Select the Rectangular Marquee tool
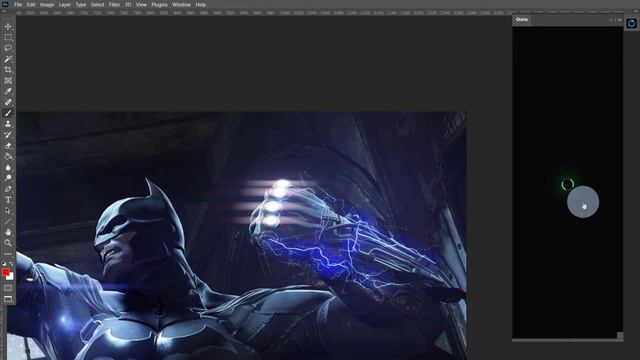 click(x=8, y=37)
